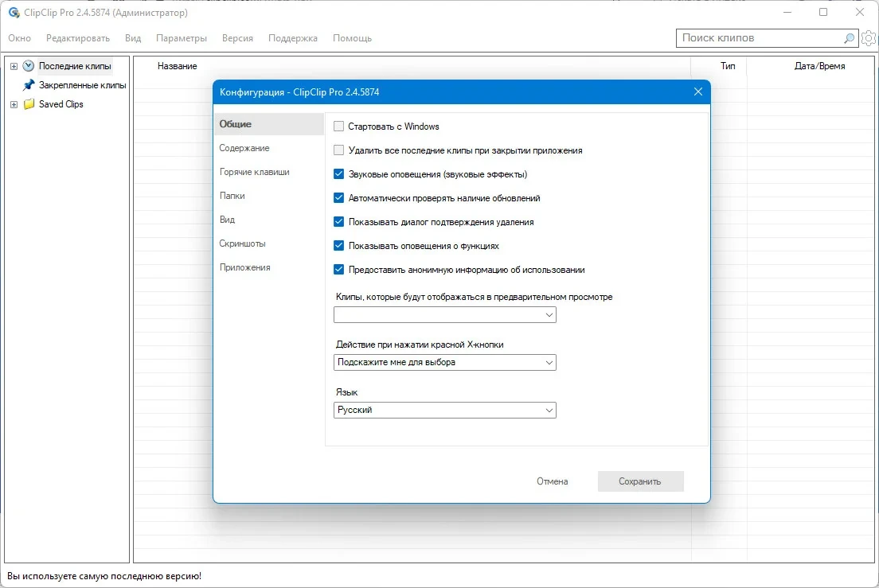This screenshot has width=879, height=588.
Task: Click the Сохранить button
Action: pyautogui.click(x=640, y=481)
